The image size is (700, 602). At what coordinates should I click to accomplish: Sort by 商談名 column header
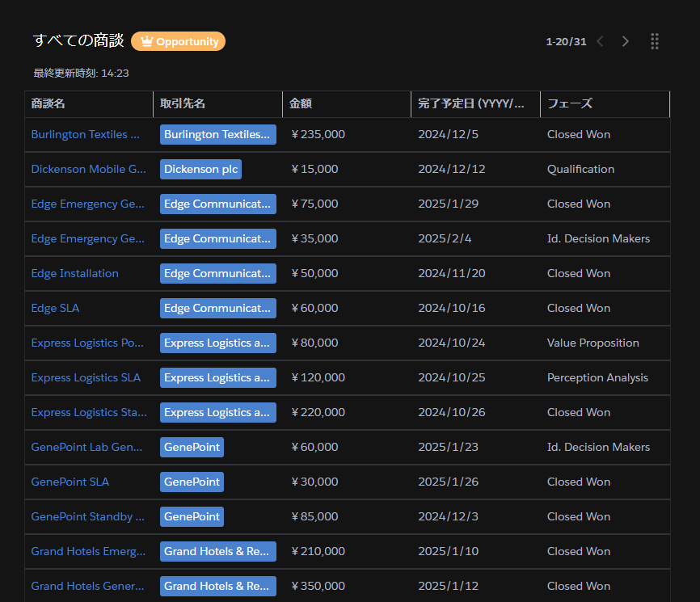48,103
